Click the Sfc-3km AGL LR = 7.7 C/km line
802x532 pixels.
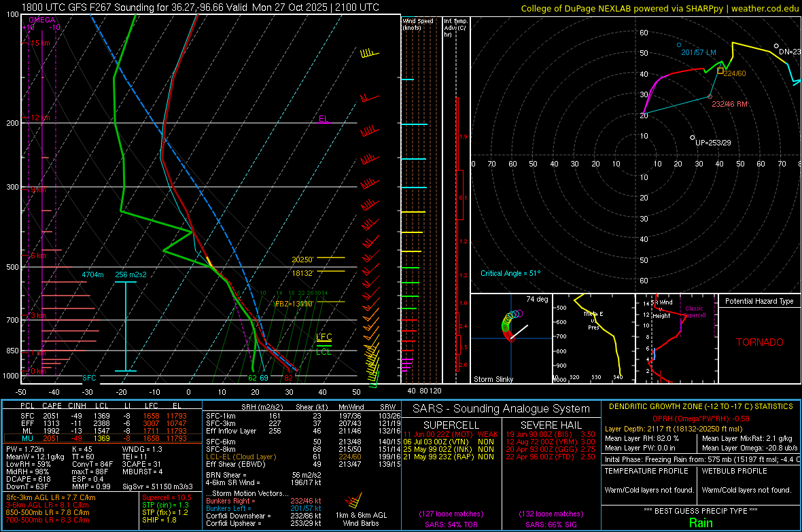coord(51,498)
